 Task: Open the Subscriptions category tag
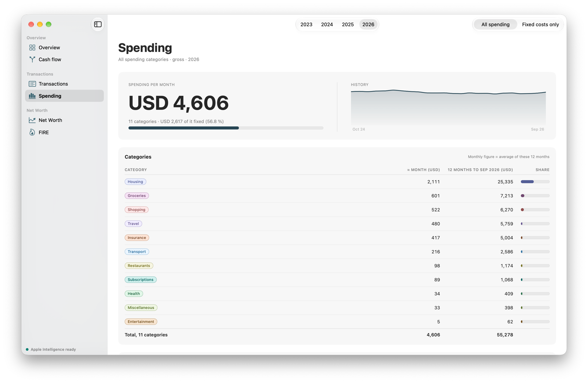pos(140,279)
